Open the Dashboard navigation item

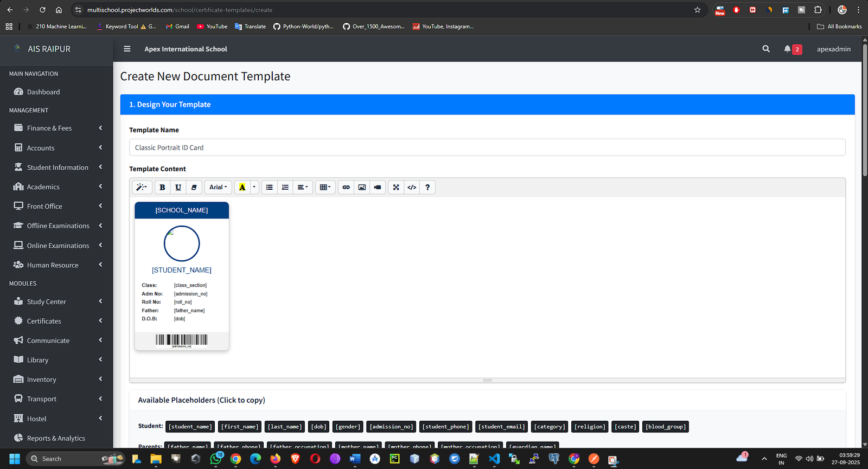pos(43,92)
